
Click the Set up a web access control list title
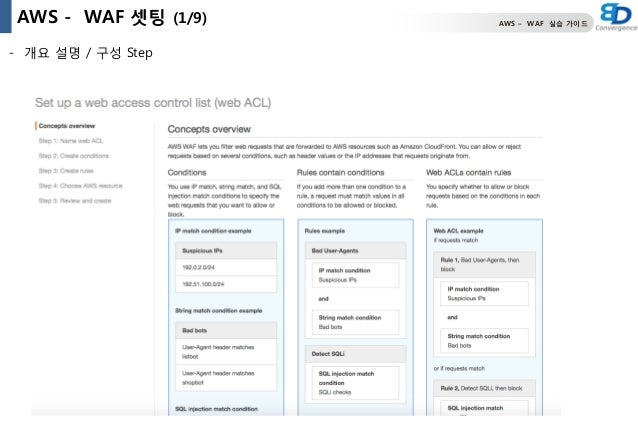pyautogui.click(x=153, y=103)
